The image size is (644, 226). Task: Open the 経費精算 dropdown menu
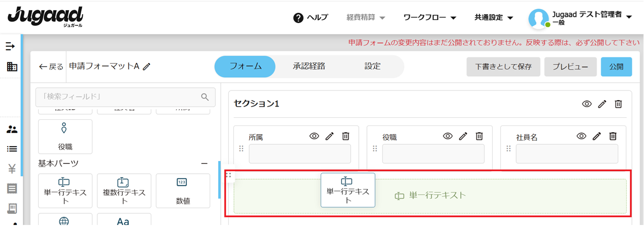pos(366,17)
